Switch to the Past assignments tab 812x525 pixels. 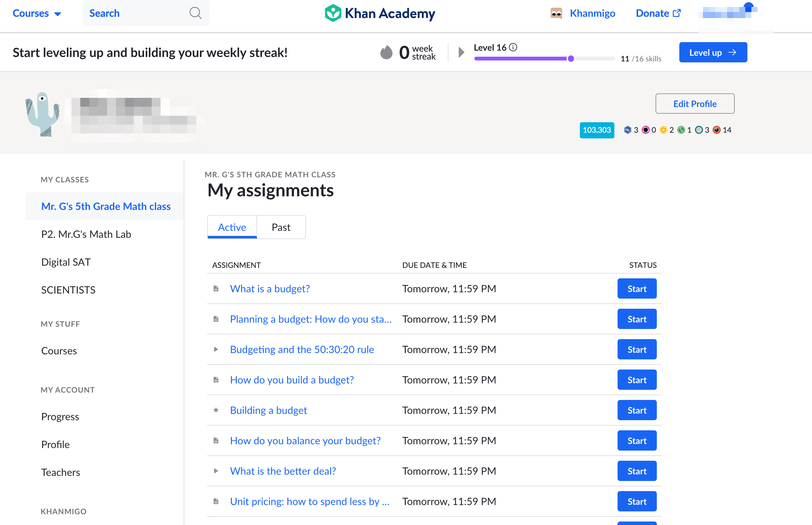[281, 227]
